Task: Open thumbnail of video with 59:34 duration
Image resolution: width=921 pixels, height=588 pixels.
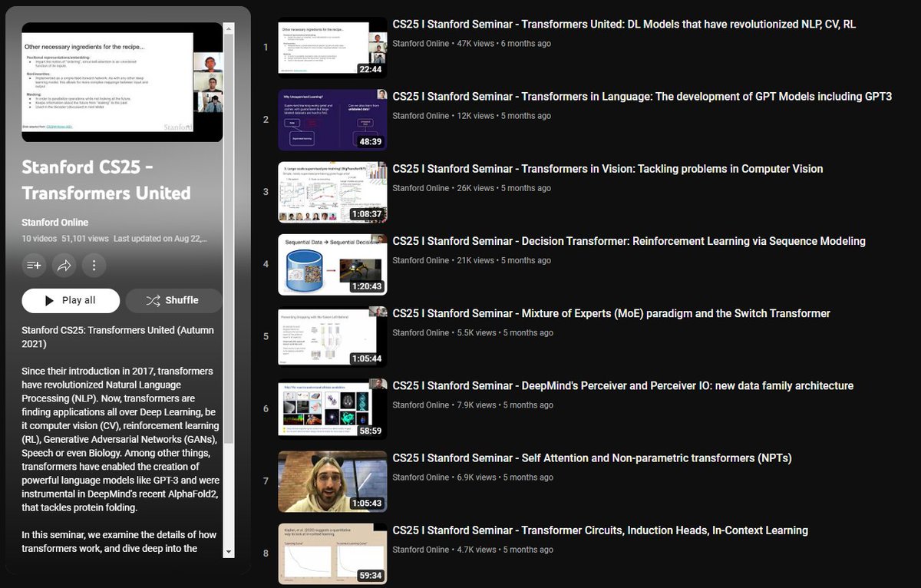Action: tap(332, 553)
